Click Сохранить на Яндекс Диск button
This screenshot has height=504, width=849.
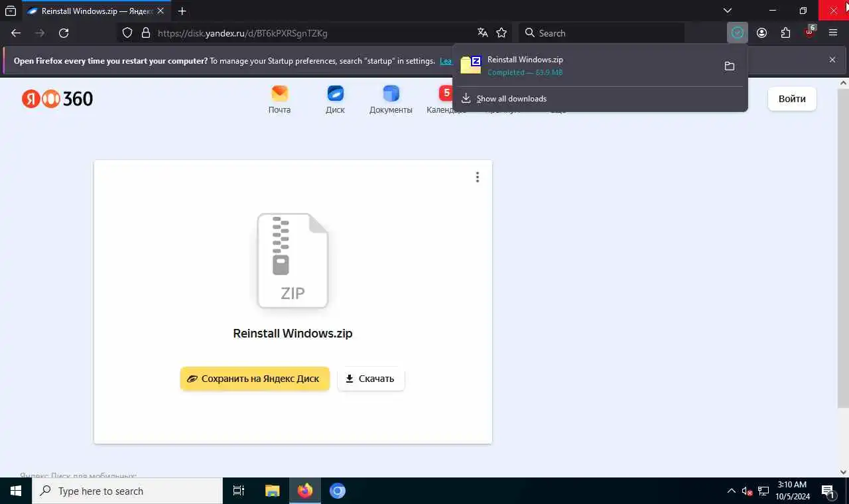pyautogui.click(x=255, y=379)
